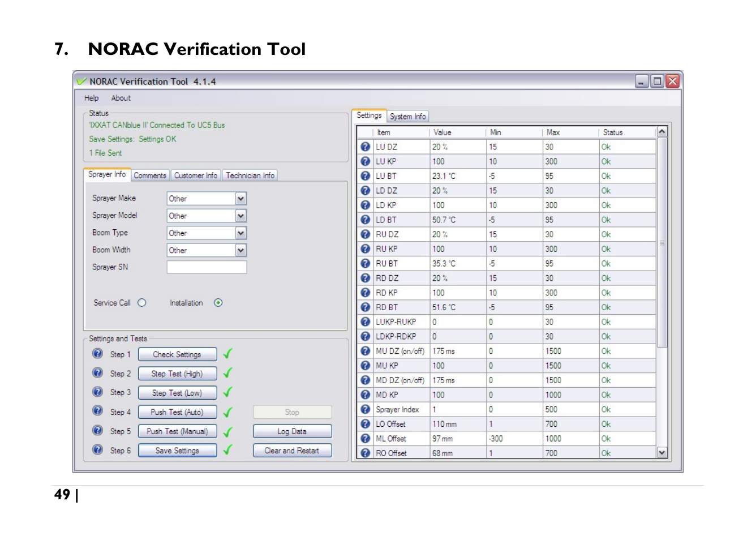
Task: Click the help icon beside RD DZ row
Action: click(x=366, y=278)
